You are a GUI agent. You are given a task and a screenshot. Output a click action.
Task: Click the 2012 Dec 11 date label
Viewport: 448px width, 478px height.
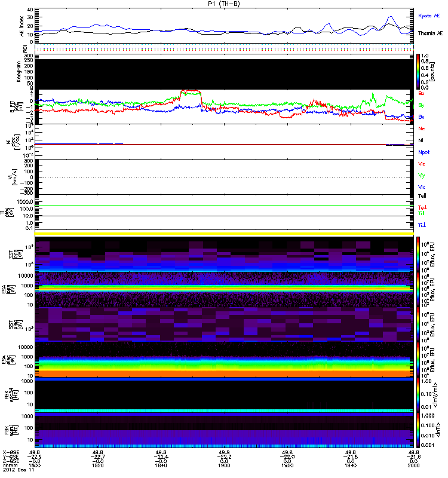14,471
